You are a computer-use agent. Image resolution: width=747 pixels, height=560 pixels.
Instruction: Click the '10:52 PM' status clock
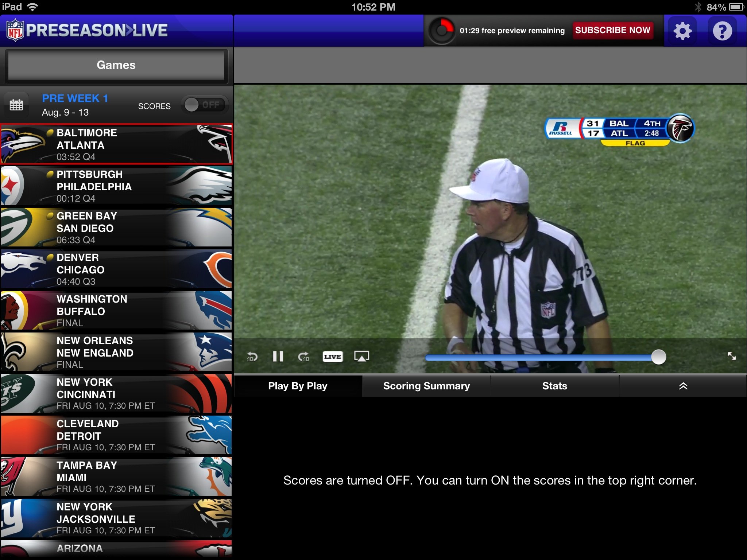coord(373,7)
